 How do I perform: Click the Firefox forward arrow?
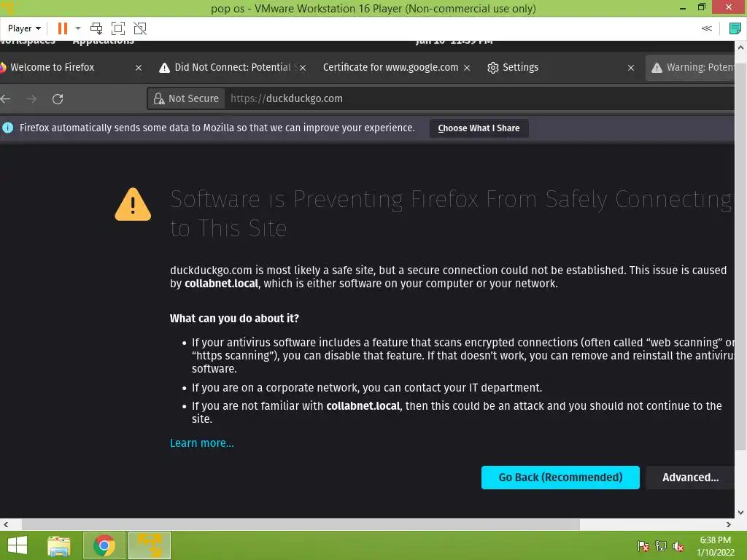coord(31,99)
